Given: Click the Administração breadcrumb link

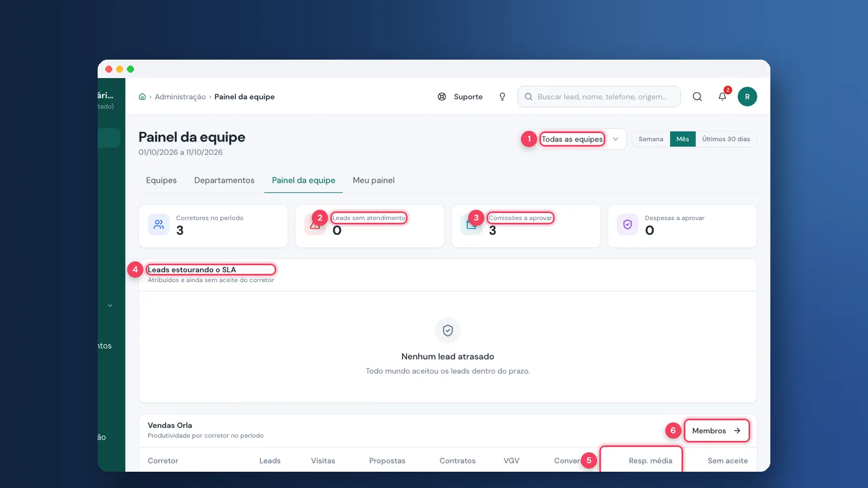Looking at the screenshot, I should coord(180,97).
